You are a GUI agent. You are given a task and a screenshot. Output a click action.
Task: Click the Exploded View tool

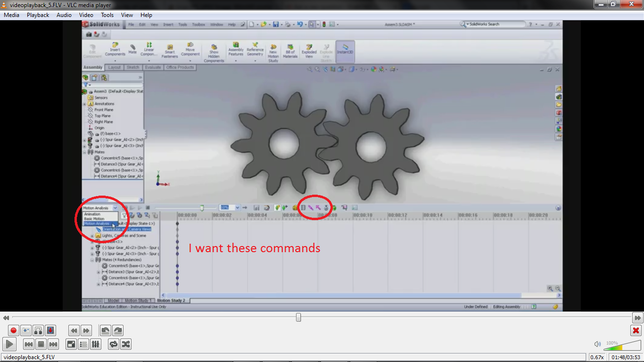(309, 51)
